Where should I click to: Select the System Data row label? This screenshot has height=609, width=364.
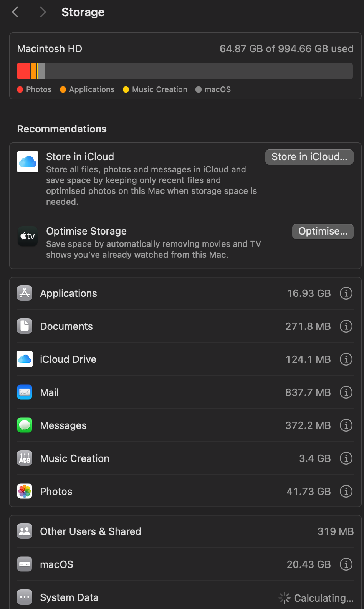click(x=69, y=597)
